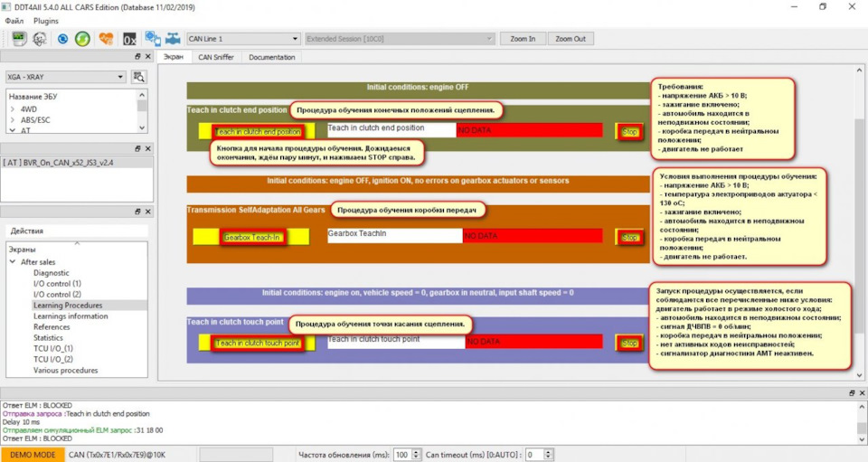
Task: Click the refresh rate 100 ms field
Action: tap(402, 455)
